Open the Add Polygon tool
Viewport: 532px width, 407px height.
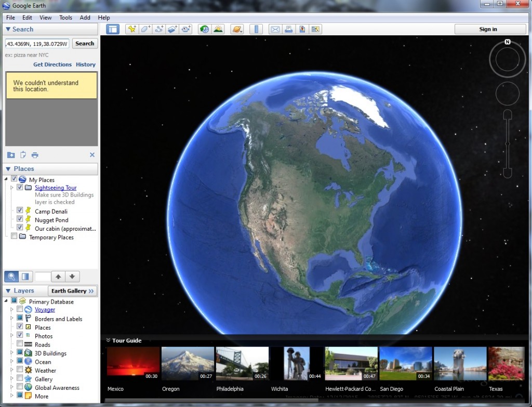point(145,29)
